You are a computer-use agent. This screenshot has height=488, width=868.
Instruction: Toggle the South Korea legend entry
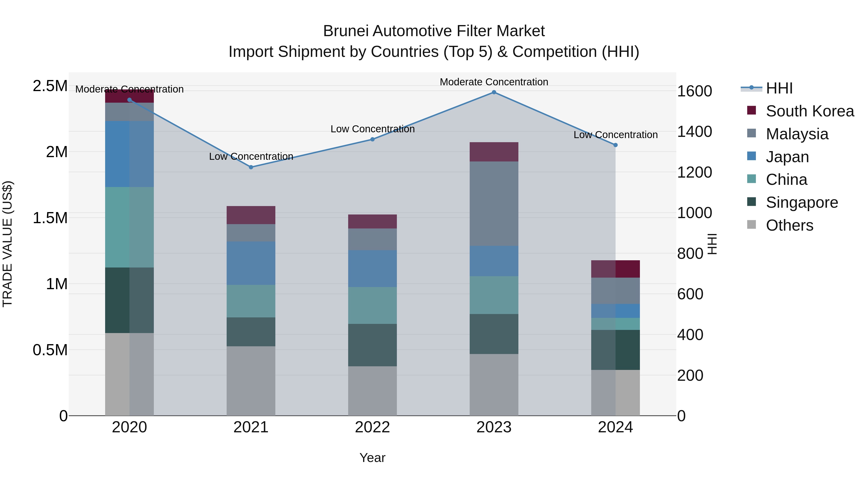pos(800,111)
